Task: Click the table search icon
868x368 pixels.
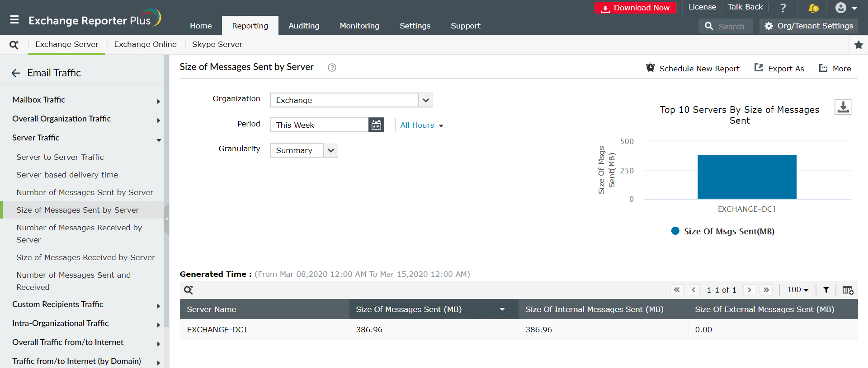Action: 189,290
